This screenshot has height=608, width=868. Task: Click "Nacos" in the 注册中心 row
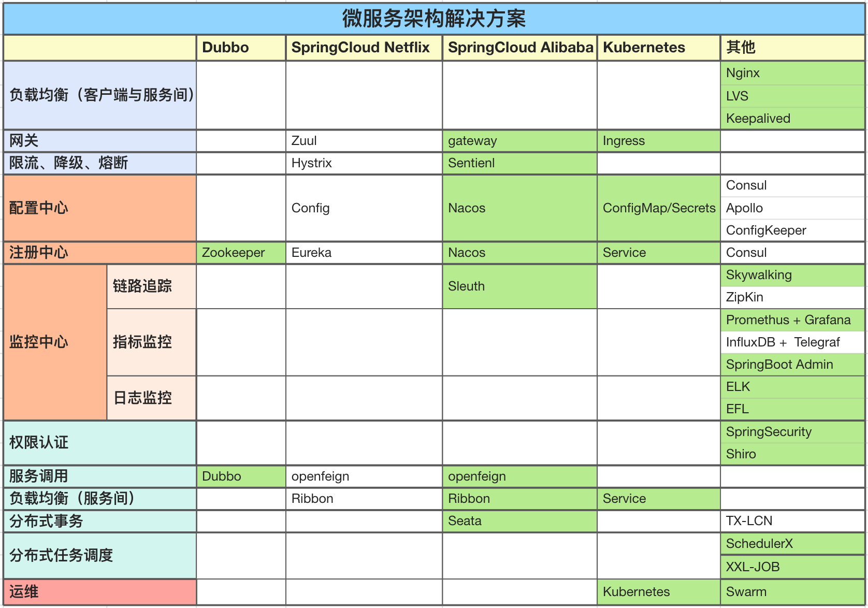tap(520, 253)
